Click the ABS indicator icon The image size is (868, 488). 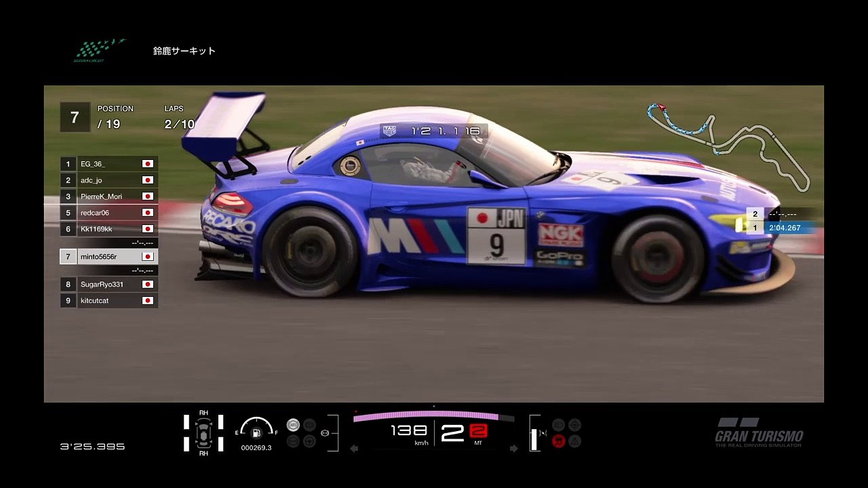[293, 425]
